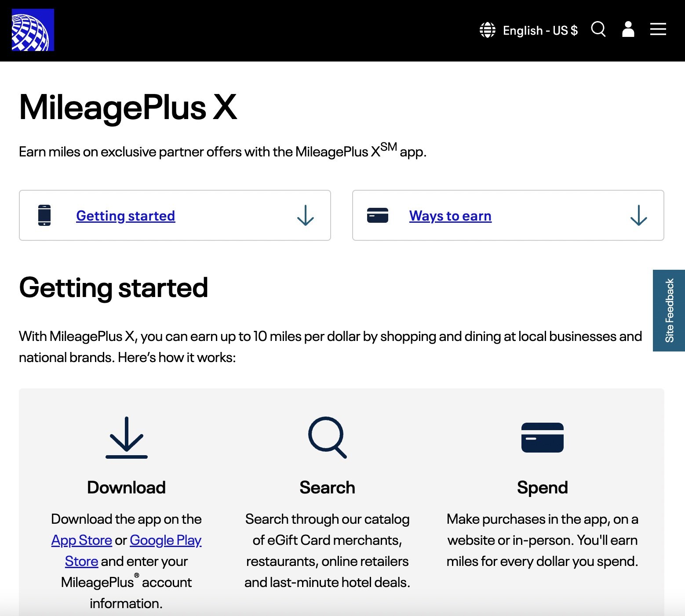Click the Download step heading
The width and height of the screenshot is (685, 616).
[127, 488]
